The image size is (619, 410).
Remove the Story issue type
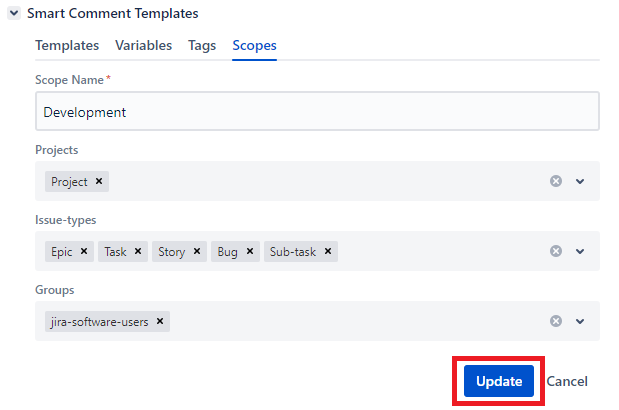197,252
